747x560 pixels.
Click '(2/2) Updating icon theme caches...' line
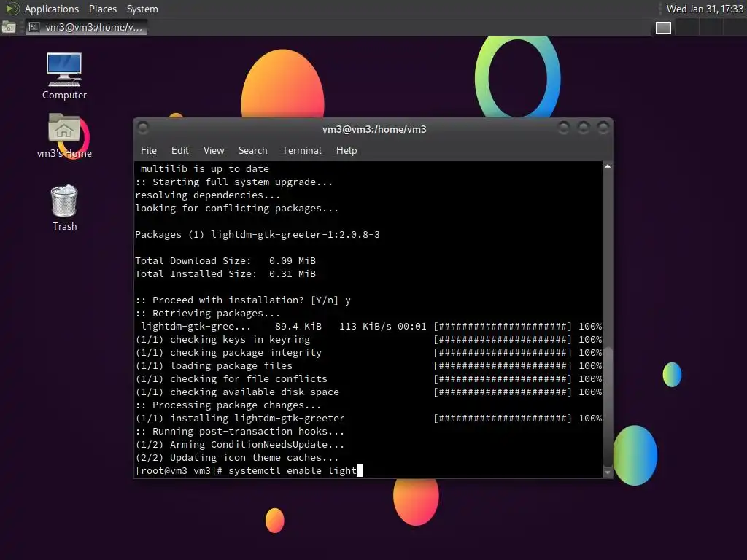pyautogui.click(x=237, y=458)
